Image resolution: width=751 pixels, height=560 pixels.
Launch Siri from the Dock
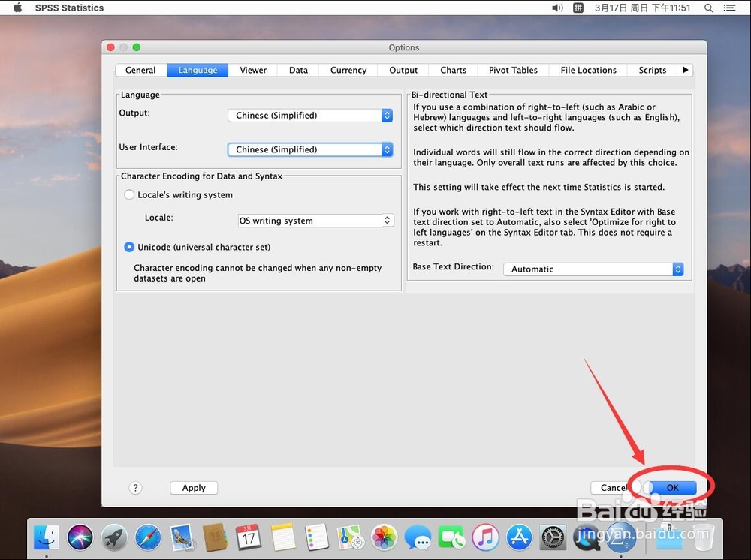pos(80,537)
